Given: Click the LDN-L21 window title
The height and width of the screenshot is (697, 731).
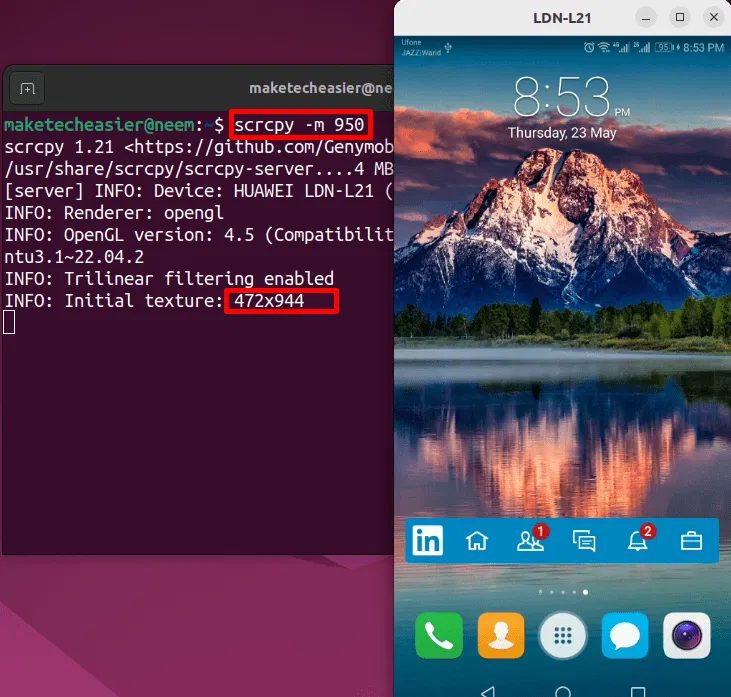Looking at the screenshot, I should click(562, 18).
